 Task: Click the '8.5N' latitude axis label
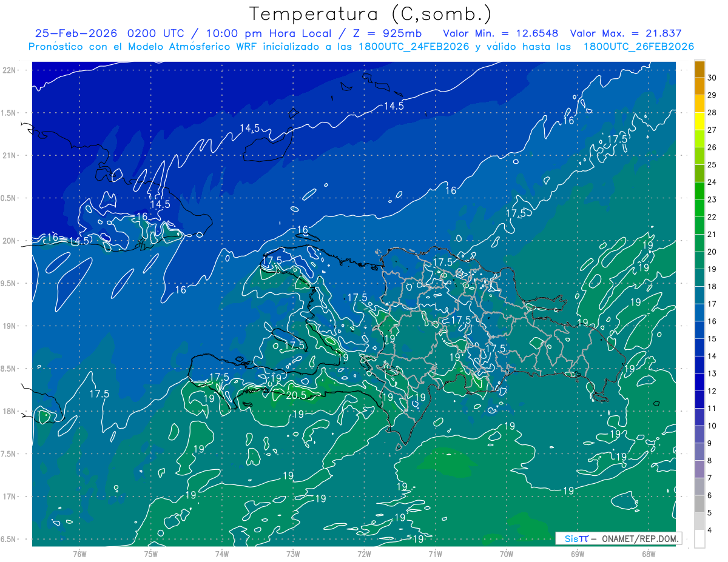8,369
